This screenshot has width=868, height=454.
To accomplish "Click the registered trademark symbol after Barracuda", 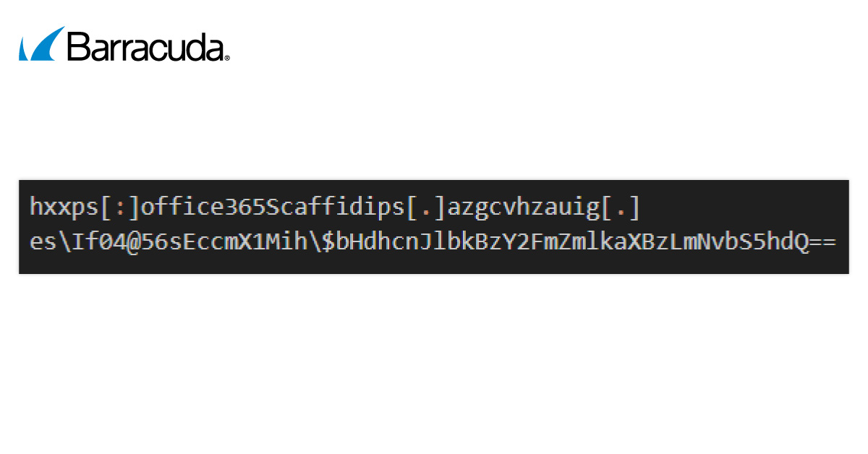I will click(226, 58).
